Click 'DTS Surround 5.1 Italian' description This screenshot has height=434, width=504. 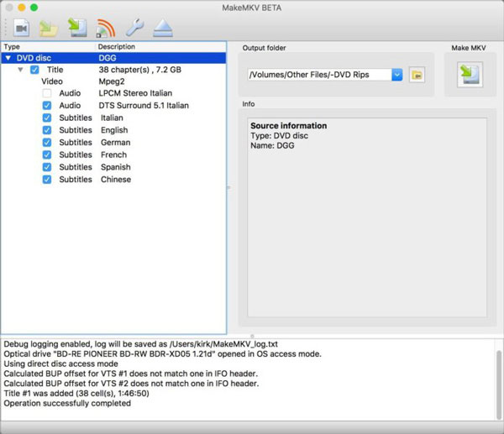[x=144, y=106]
